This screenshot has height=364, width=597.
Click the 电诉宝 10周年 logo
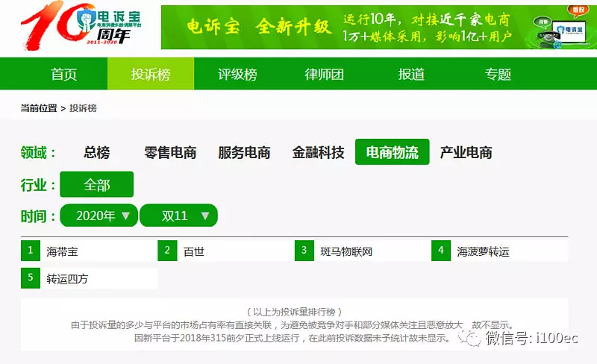pyautogui.click(x=81, y=25)
